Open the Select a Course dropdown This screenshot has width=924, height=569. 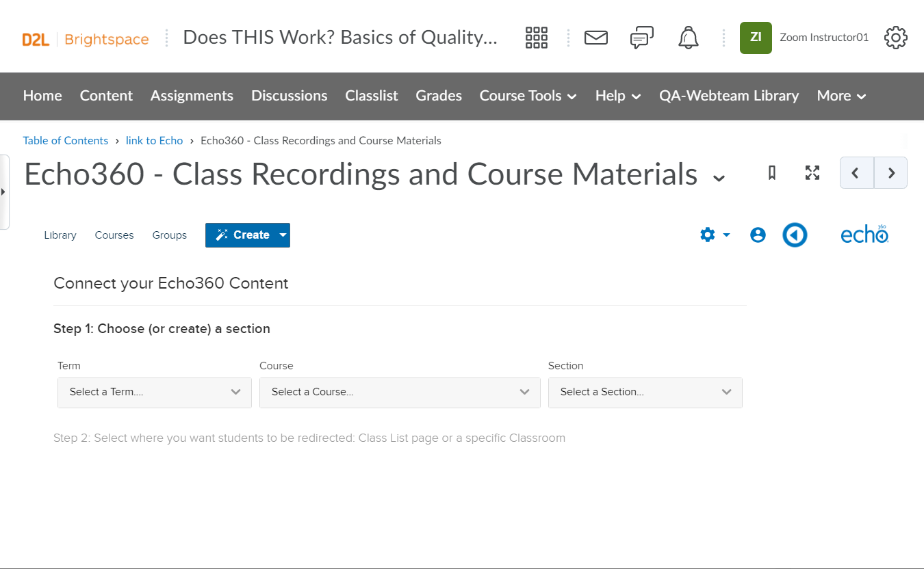400,393
